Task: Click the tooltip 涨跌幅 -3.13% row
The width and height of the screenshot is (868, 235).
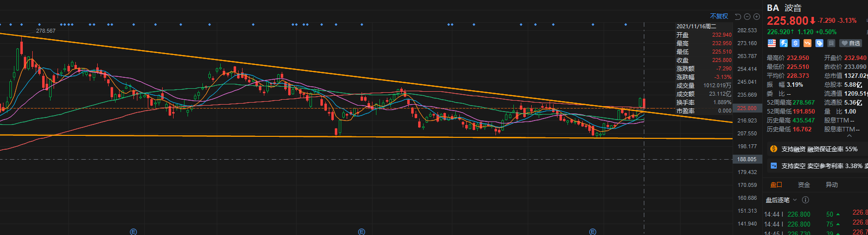Action: click(x=704, y=77)
